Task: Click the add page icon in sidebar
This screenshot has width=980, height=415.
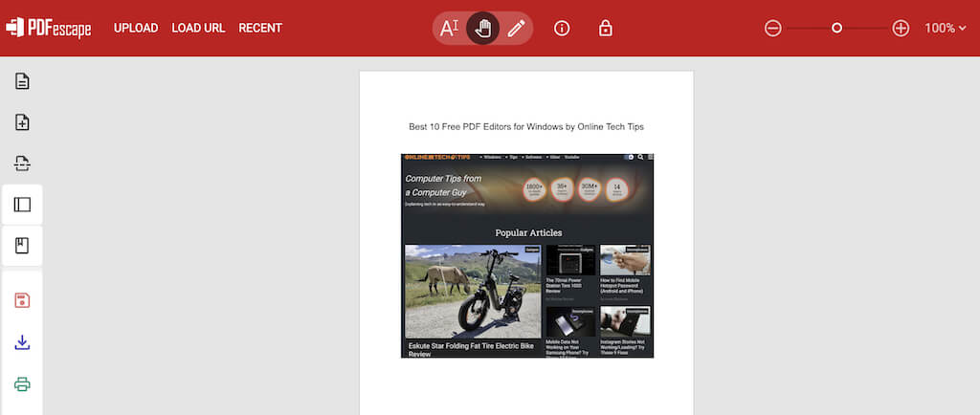Action: coord(23,122)
